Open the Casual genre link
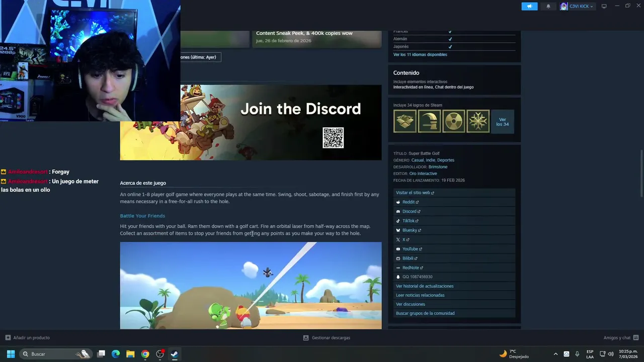Image resolution: width=644 pixels, height=362 pixels. pos(418,160)
